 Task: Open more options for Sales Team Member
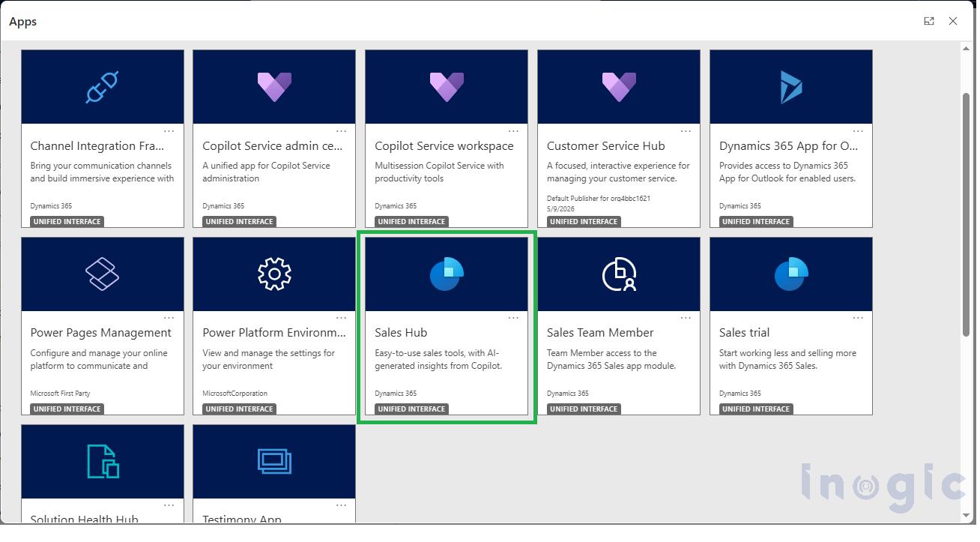tap(686, 318)
